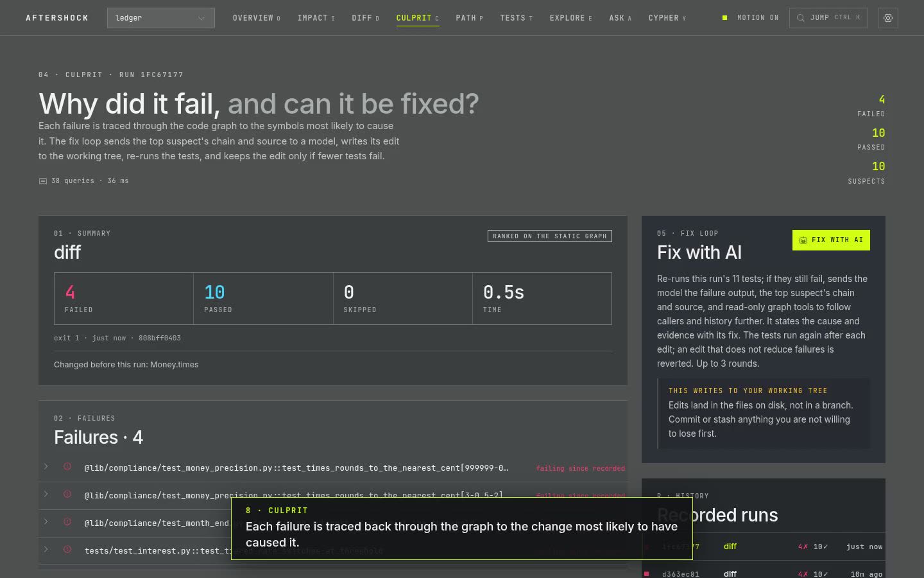Click the failure icon on the test_interest.py row
The image size is (924, 578).
coord(67,550)
